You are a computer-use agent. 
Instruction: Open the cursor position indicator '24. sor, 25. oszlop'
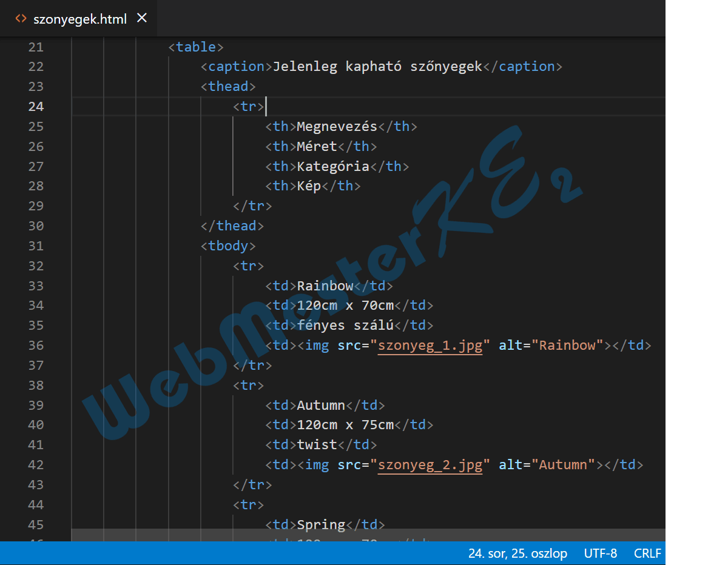[x=517, y=553]
